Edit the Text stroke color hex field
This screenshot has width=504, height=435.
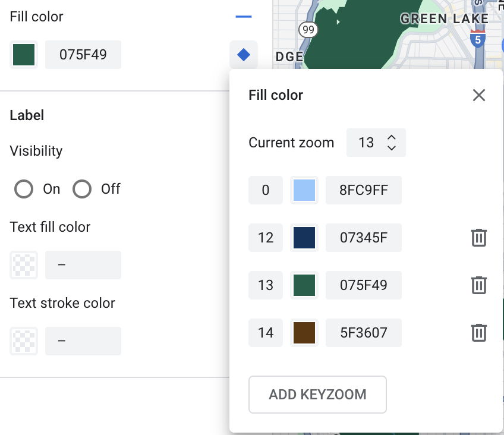coord(83,341)
